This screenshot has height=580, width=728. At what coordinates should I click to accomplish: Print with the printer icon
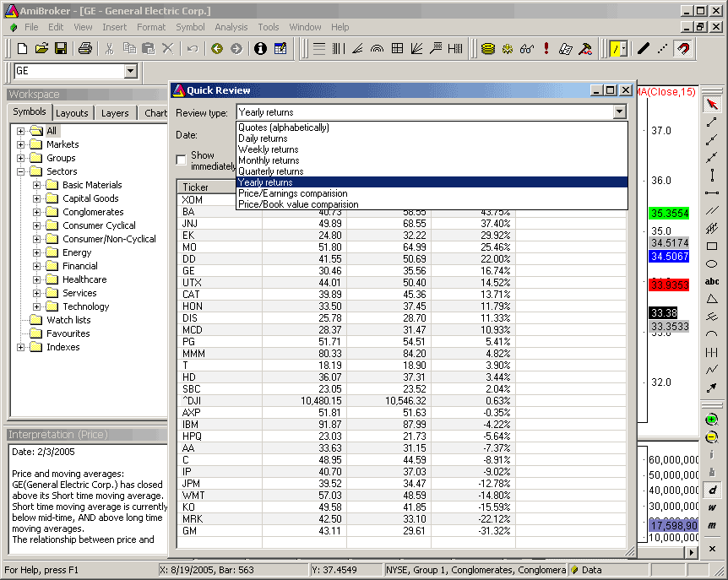tap(85, 48)
